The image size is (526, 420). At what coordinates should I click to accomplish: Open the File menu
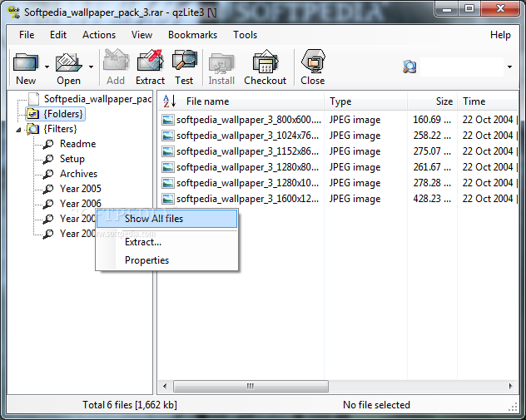pos(27,35)
